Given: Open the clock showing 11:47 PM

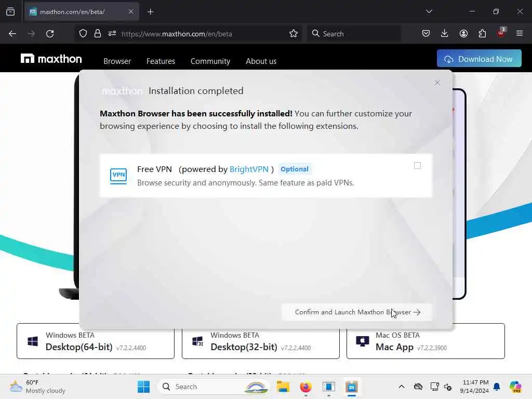Looking at the screenshot, I should point(474,387).
